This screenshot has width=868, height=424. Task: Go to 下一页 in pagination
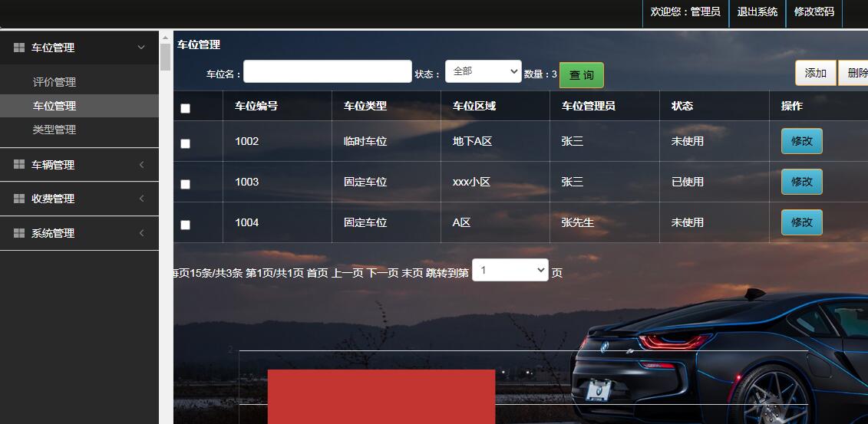[382, 273]
